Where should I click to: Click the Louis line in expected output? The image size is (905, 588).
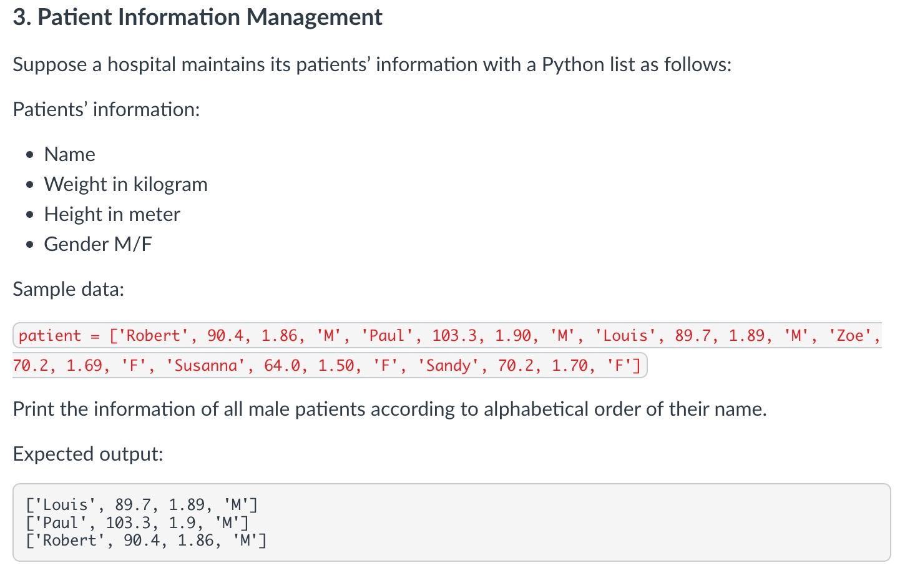(x=141, y=504)
